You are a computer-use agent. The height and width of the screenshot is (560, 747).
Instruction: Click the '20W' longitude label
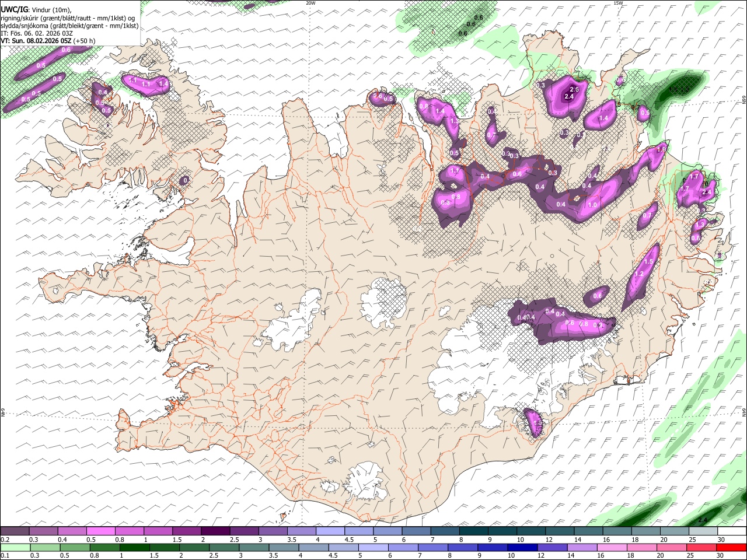point(310,3)
